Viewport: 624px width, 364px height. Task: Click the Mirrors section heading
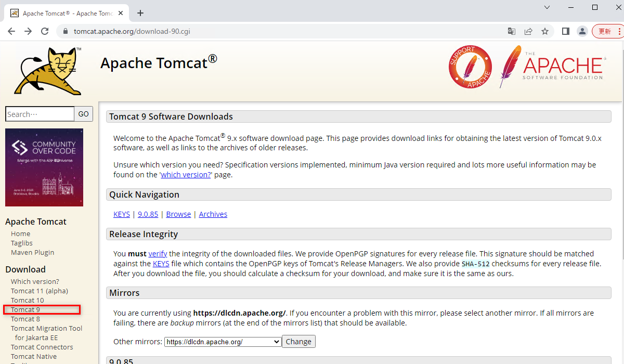[x=124, y=293]
